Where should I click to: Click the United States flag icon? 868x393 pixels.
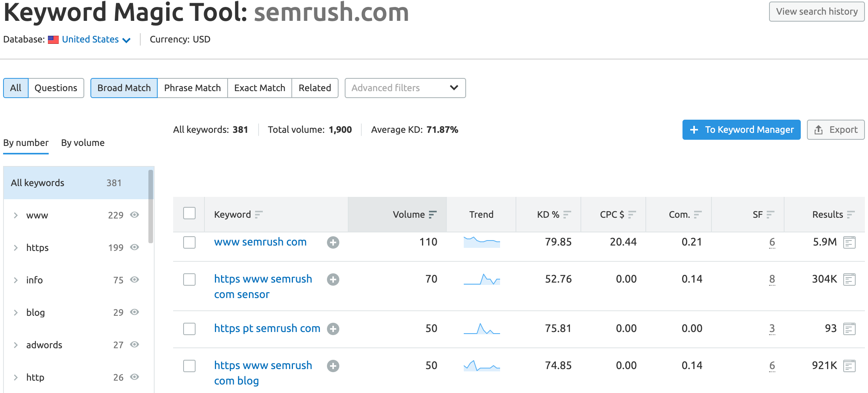pyautogui.click(x=53, y=40)
